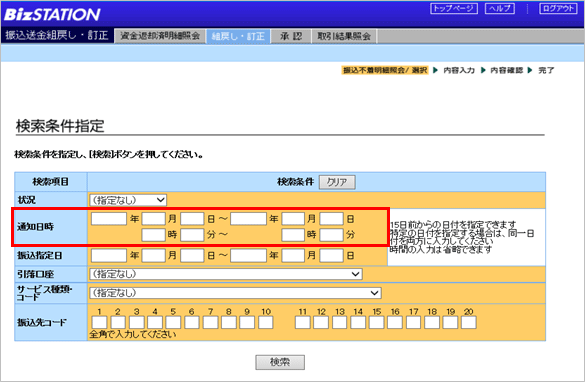Focus 通知日時 end month field
585x382 pixels.
(x=293, y=219)
